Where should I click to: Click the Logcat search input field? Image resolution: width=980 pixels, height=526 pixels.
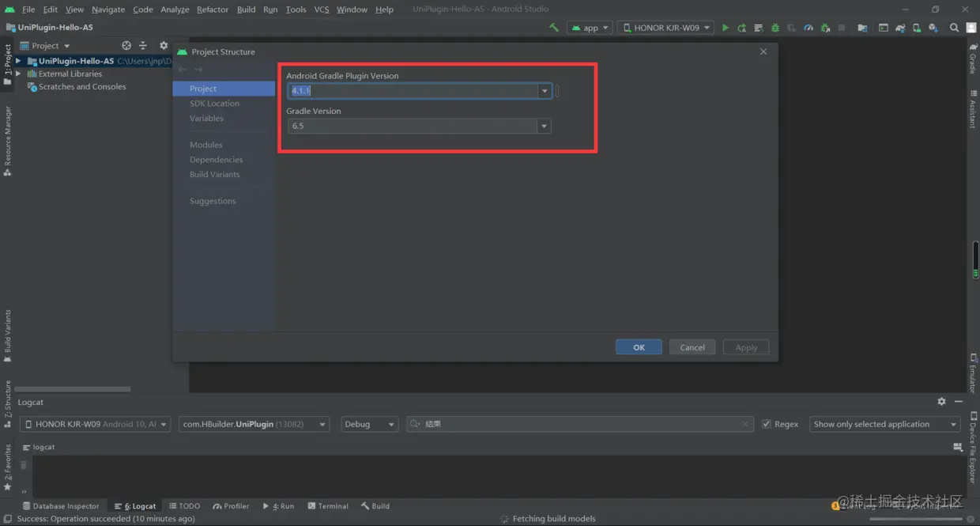(579, 424)
